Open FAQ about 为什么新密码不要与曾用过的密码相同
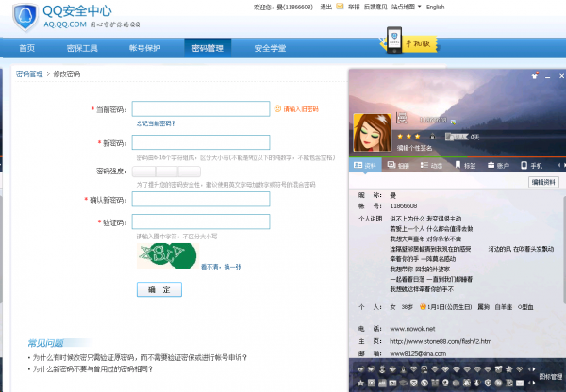 coord(92,369)
